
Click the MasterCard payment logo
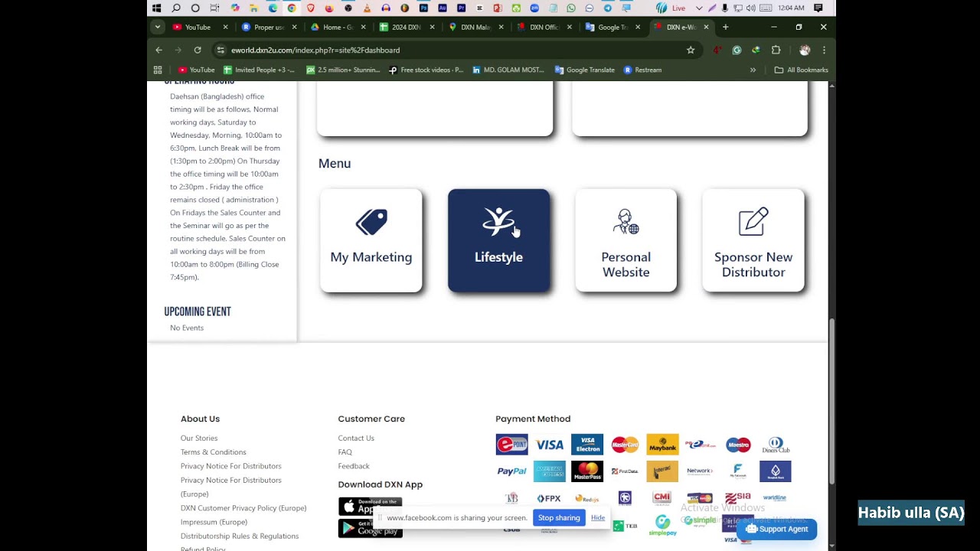(x=625, y=445)
